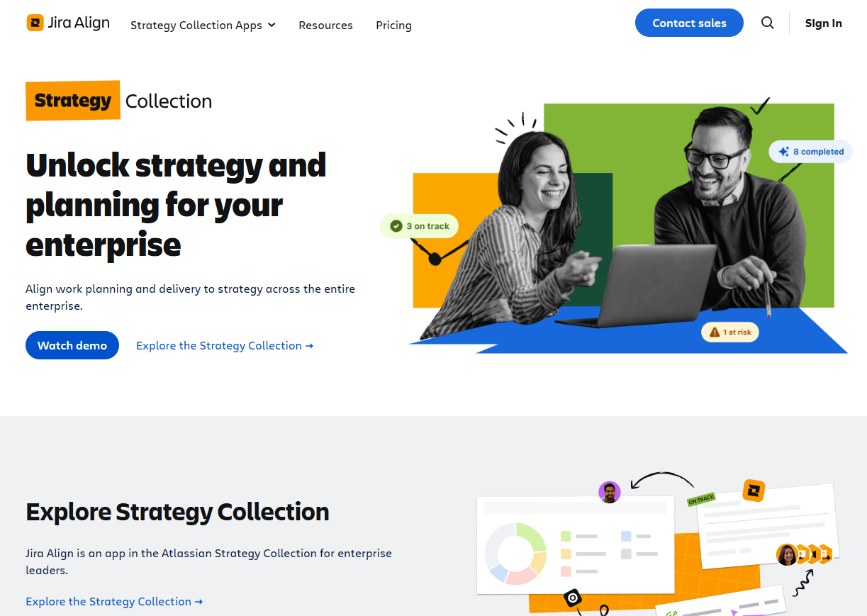Follow the hero 'Explore the Strategy Collection' link
The image size is (867, 616).
pyautogui.click(x=225, y=345)
